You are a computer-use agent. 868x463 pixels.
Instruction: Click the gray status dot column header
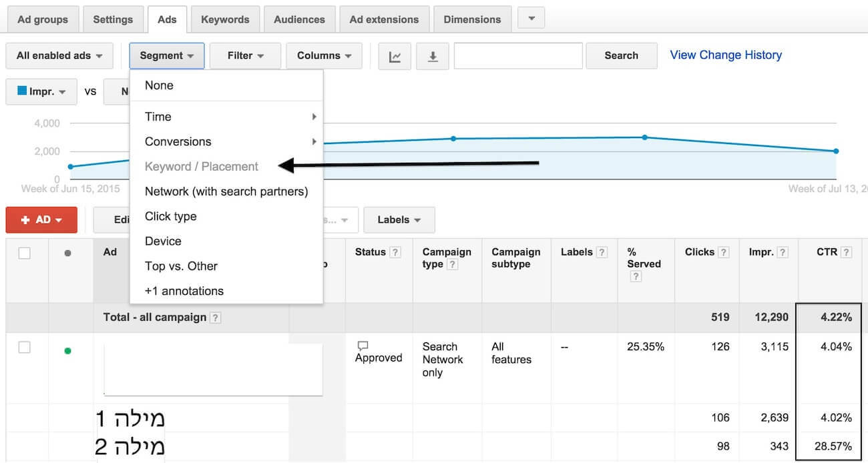(67, 254)
